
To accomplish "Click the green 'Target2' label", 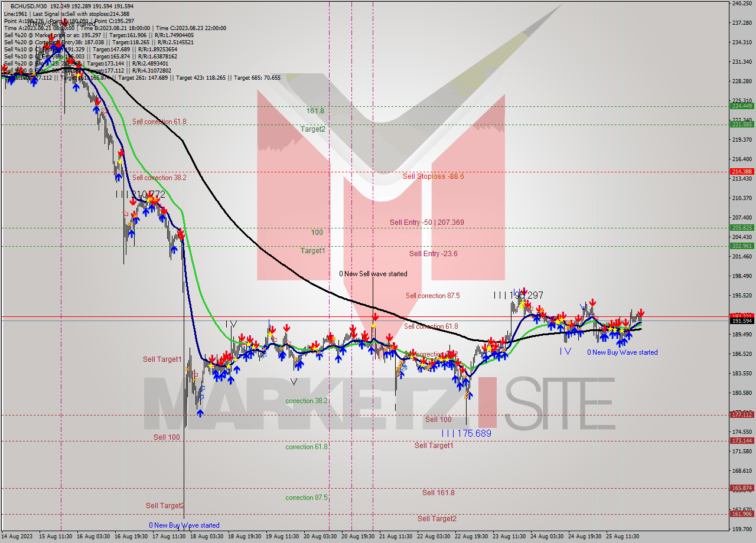I will (x=312, y=129).
